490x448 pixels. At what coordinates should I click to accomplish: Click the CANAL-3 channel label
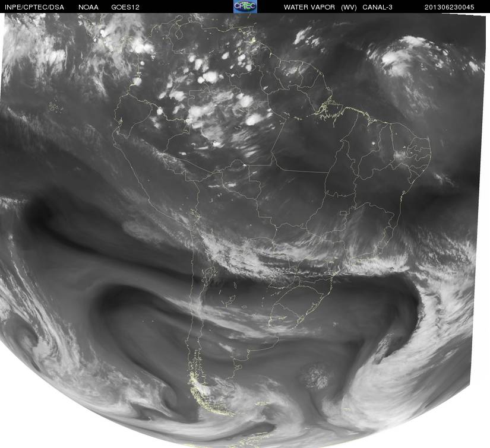(x=378, y=7)
